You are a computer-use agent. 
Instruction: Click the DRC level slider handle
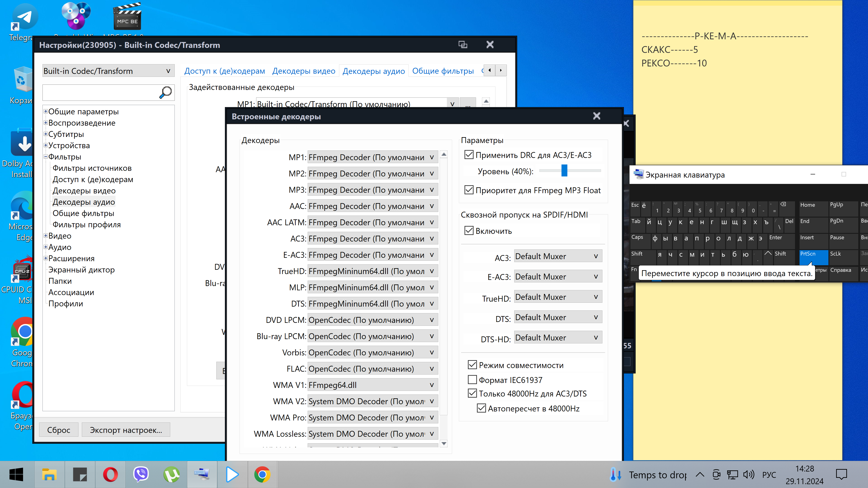pos(564,170)
